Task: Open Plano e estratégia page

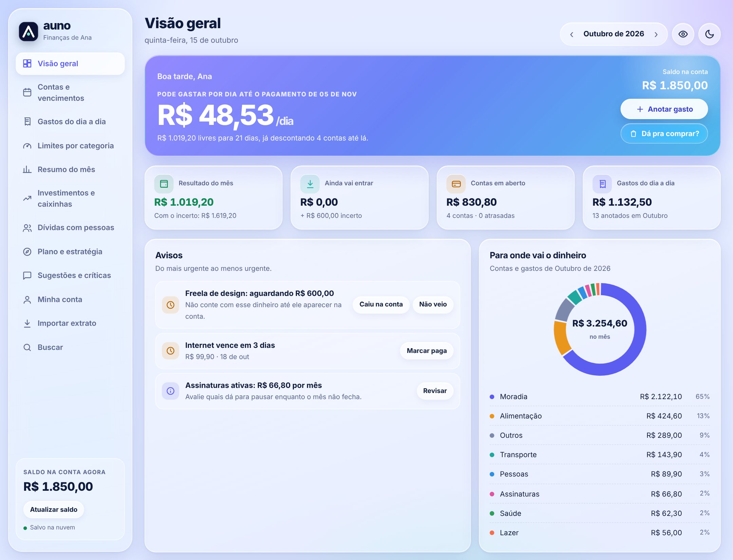Action: point(70,251)
